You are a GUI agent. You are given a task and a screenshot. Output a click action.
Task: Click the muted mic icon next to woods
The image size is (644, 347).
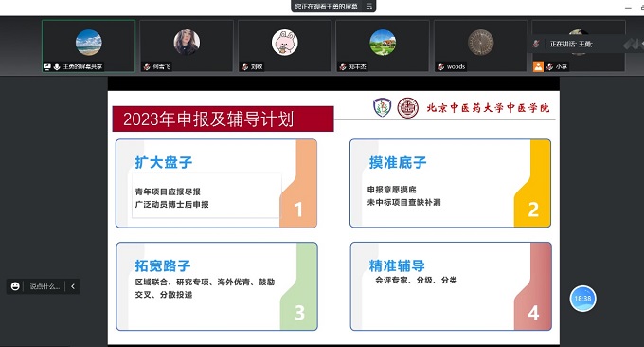pyautogui.click(x=440, y=66)
